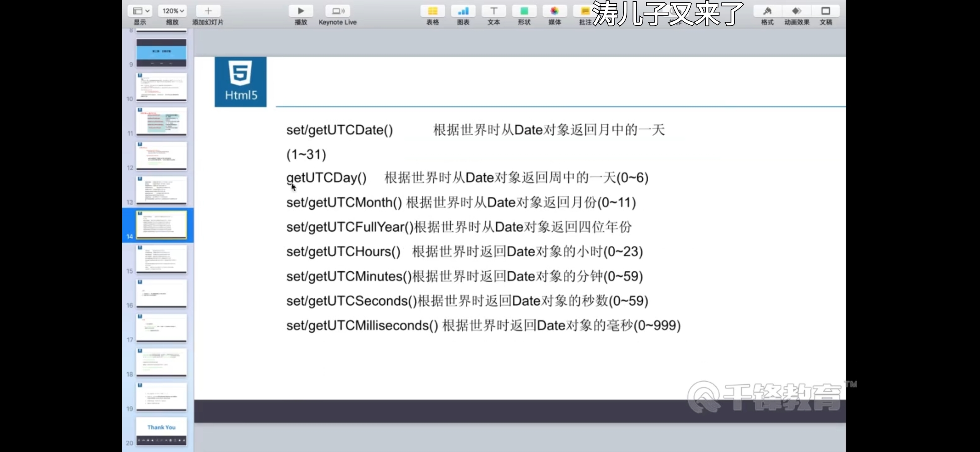Screen dimensions: 980x452
Task: Add a comment with the 批注 icon
Action: pyautogui.click(x=585, y=11)
